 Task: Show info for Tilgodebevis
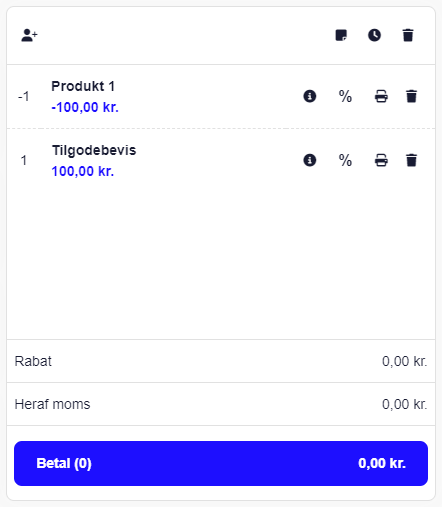[x=310, y=160]
